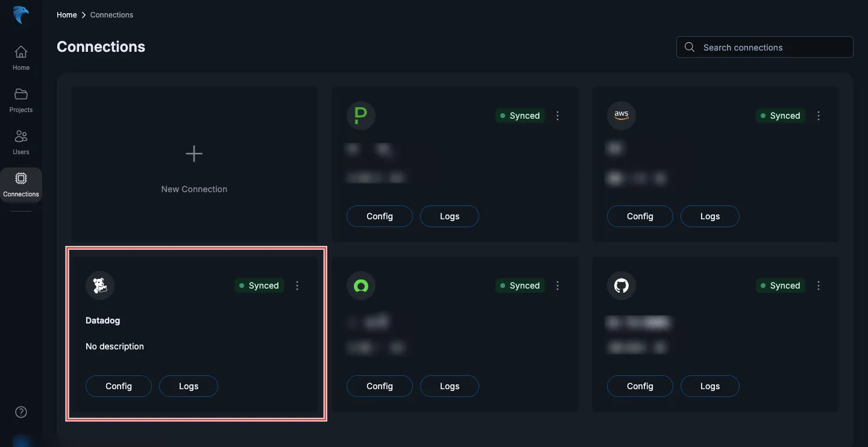Open green ring card options menu

pos(558,286)
